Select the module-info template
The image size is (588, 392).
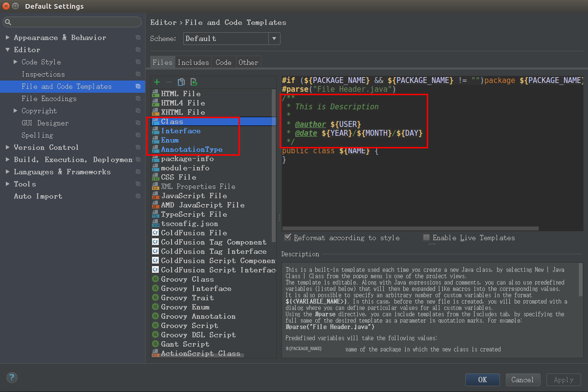185,167
